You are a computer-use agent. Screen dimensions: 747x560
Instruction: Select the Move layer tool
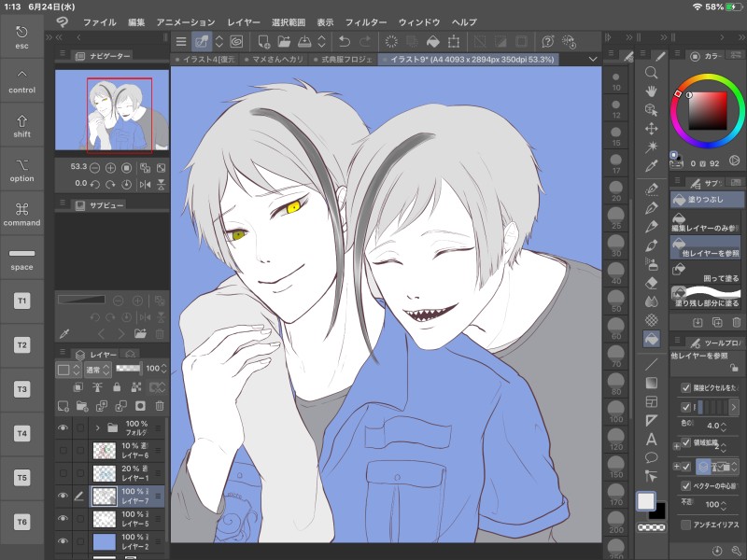click(651, 129)
